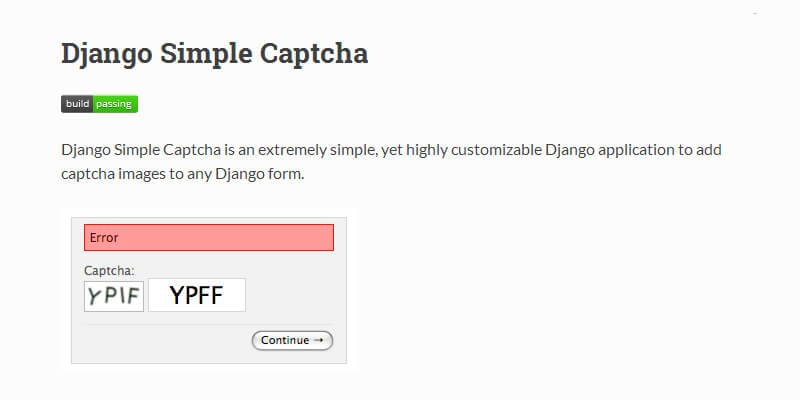Click the gray 'build' badge segment
This screenshot has height=400, width=800.
point(77,103)
